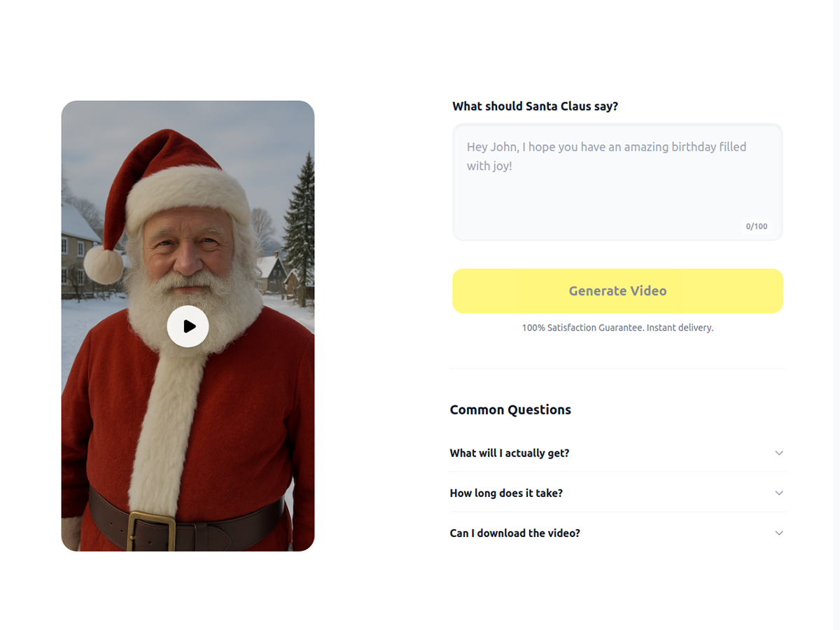The width and height of the screenshot is (840, 630).
Task: Open the "How long does it take?" question text
Action: 506,493
